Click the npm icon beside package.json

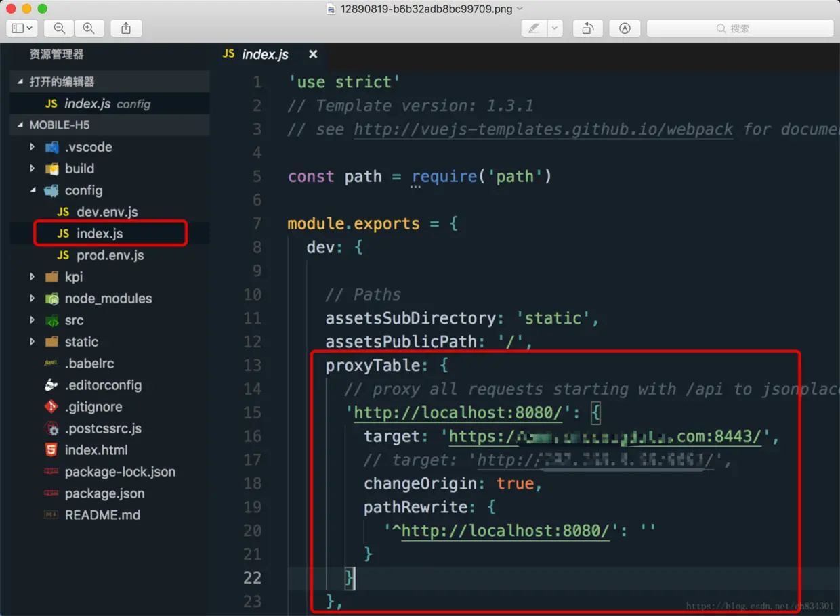(51, 493)
